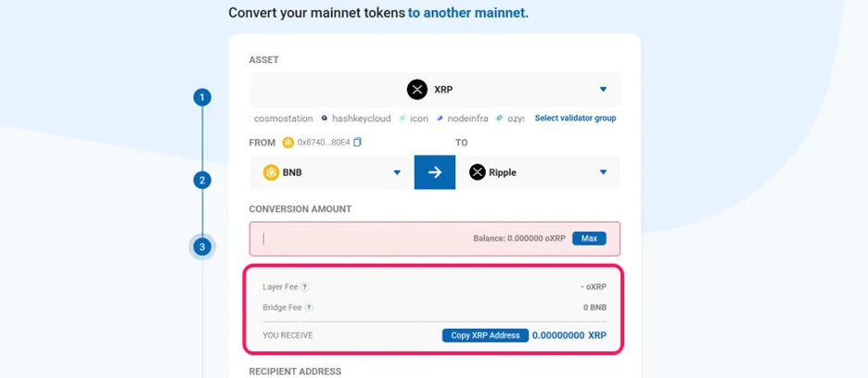Click the hashkeycloud validator label

(x=362, y=119)
